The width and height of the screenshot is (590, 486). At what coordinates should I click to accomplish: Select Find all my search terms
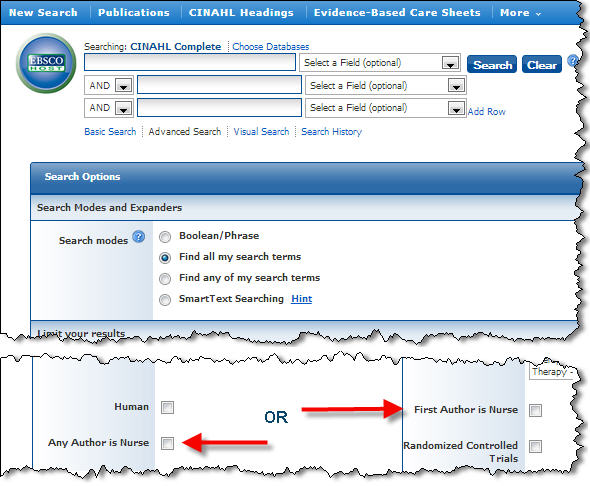point(165,258)
